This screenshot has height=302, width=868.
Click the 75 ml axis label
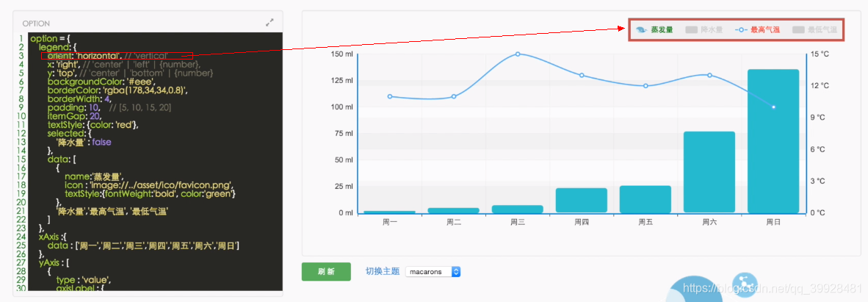pos(344,134)
